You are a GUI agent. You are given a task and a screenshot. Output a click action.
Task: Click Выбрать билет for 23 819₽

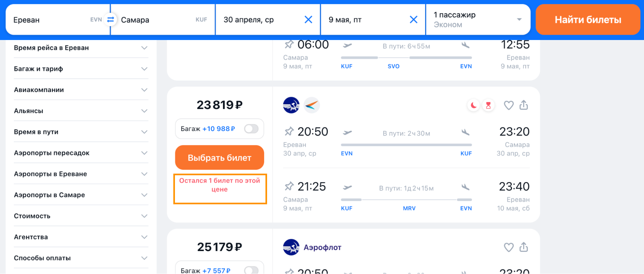coord(219,157)
